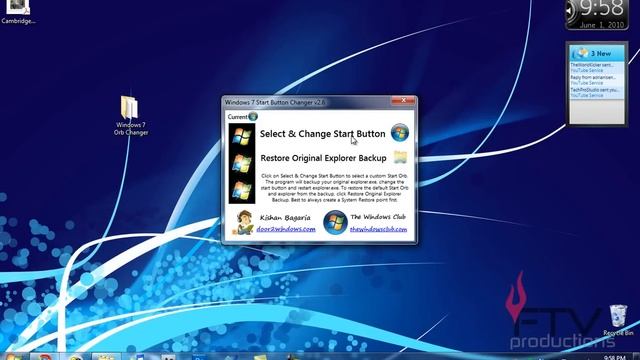The height and width of the screenshot is (360, 640).
Task: Click the three-state start orb preview image
Action: coord(242,164)
